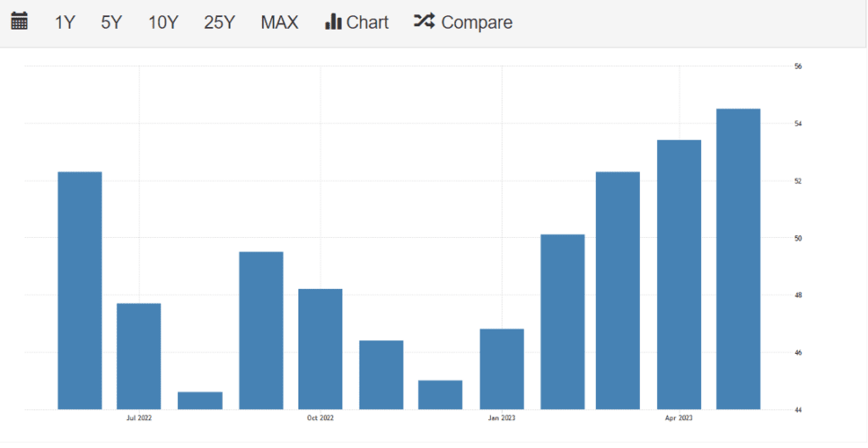
Task: Click the Apr 2023 bar
Action: (x=679, y=275)
